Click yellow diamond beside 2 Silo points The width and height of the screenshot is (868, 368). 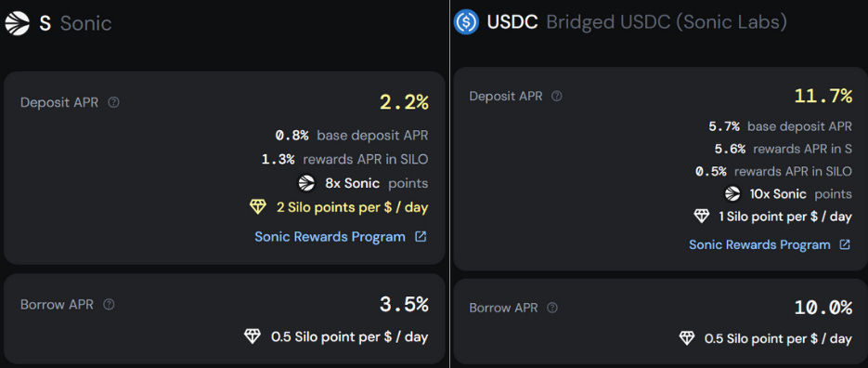[258, 207]
